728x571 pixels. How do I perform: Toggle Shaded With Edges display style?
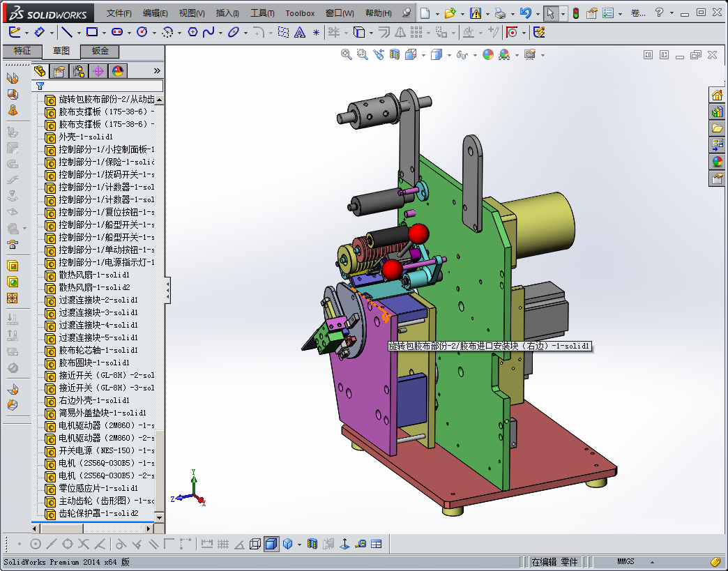pos(271,544)
